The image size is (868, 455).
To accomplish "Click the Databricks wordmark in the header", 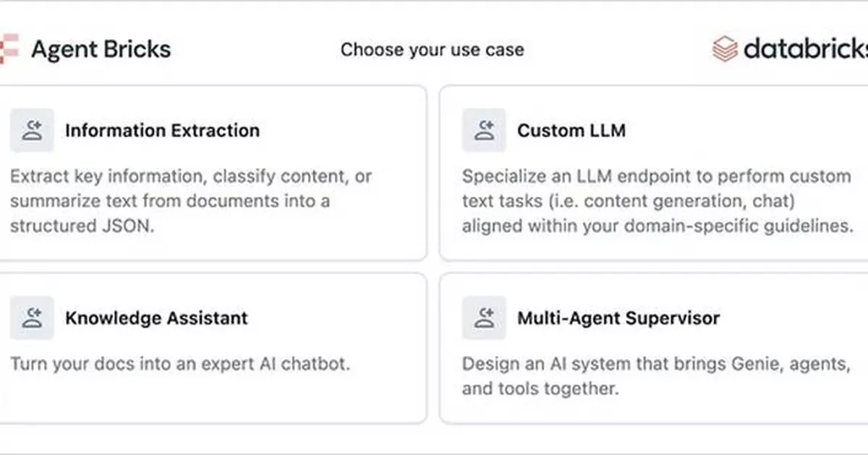I will 807,49.
